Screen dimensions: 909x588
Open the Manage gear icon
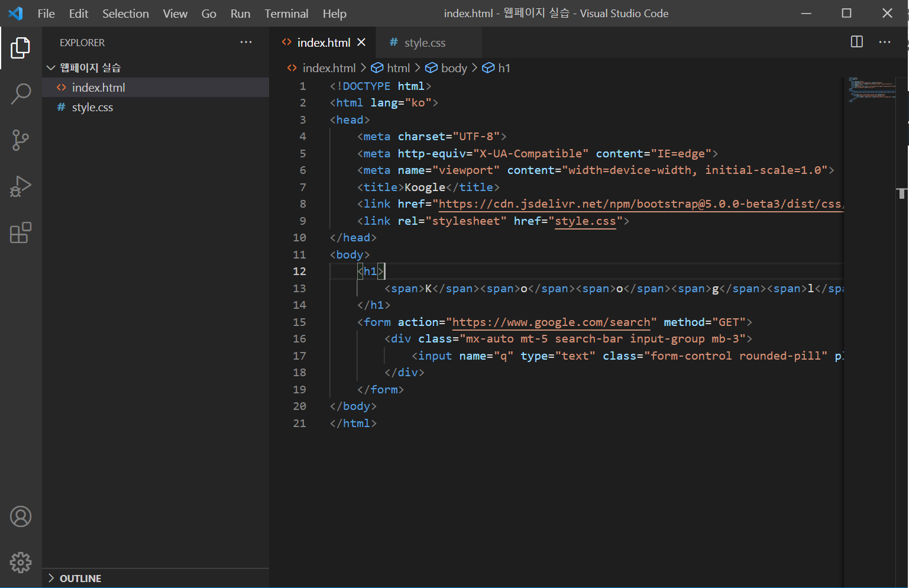point(21,563)
